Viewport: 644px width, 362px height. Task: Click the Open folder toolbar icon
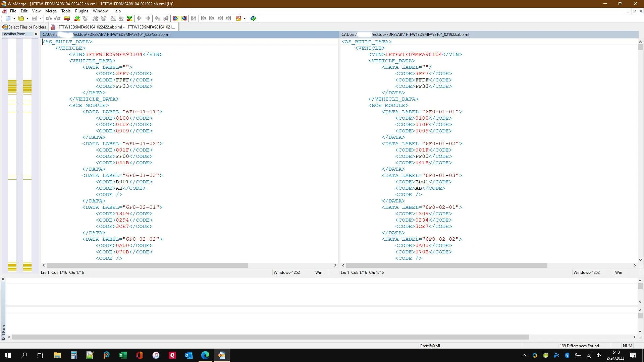pyautogui.click(x=21, y=18)
